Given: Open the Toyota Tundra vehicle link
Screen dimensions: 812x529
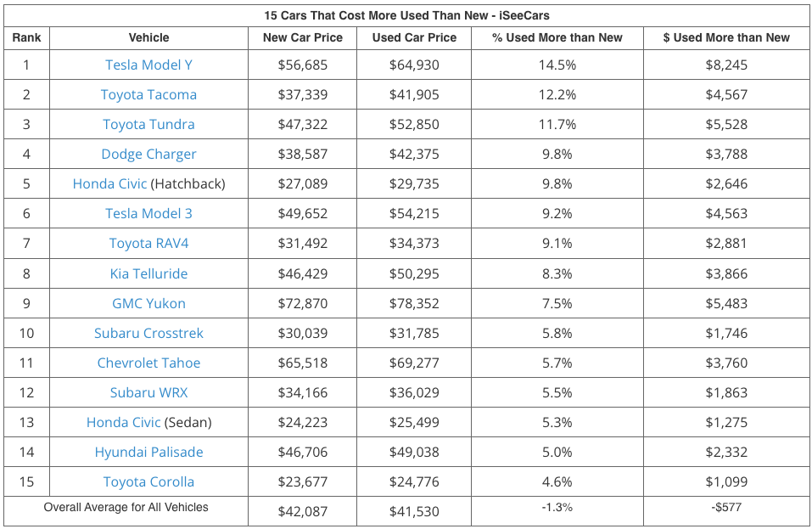Looking at the screenshot, I should tap(148, 125).
